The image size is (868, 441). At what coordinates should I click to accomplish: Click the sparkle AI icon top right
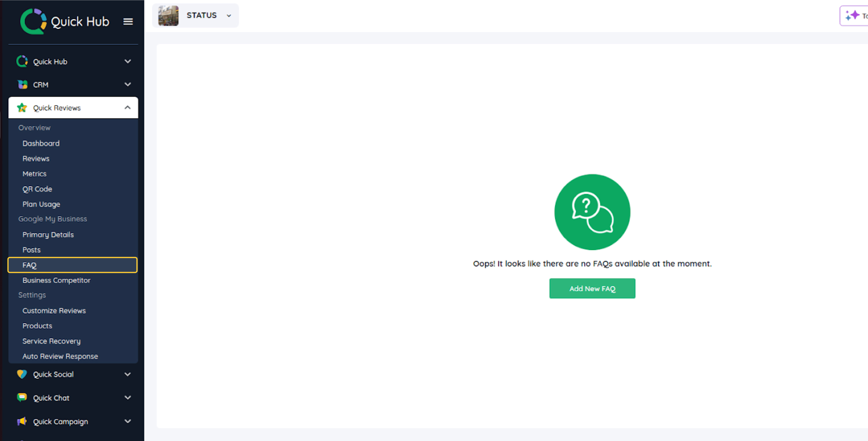click(852, 15)
